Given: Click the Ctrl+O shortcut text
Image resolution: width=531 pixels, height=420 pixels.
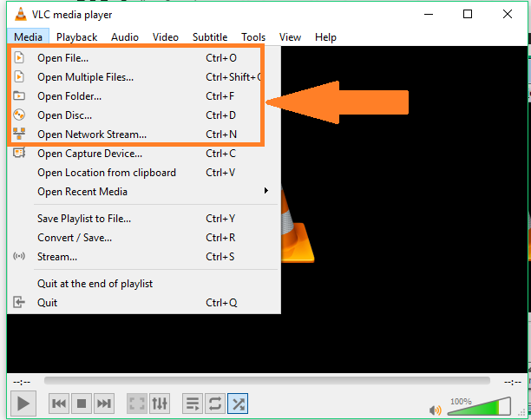Looking at the screenshot, I should (x=221, y=58).
